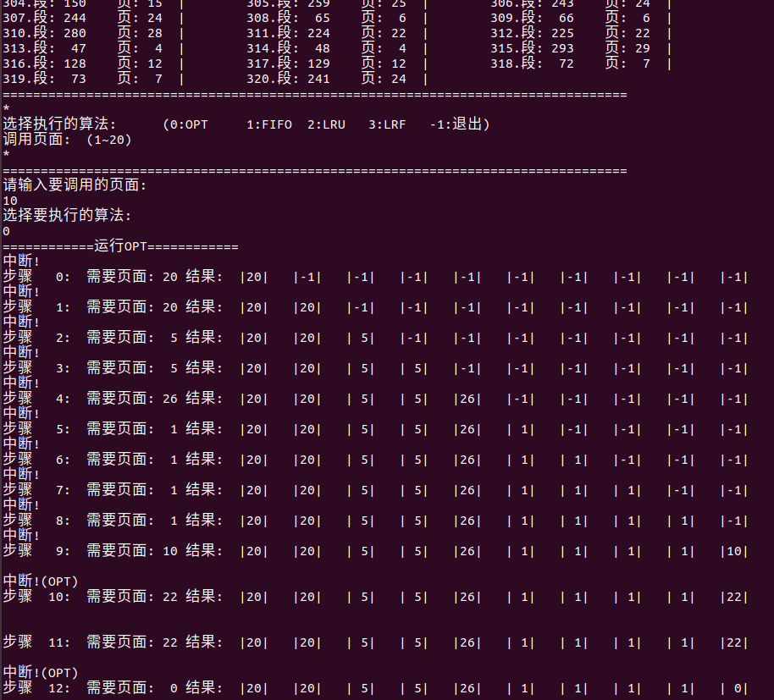The width and height of the screenshot is (774, 700).
Task: Click the '调用页面: (1~20)' line
Action: pos(67,140)
